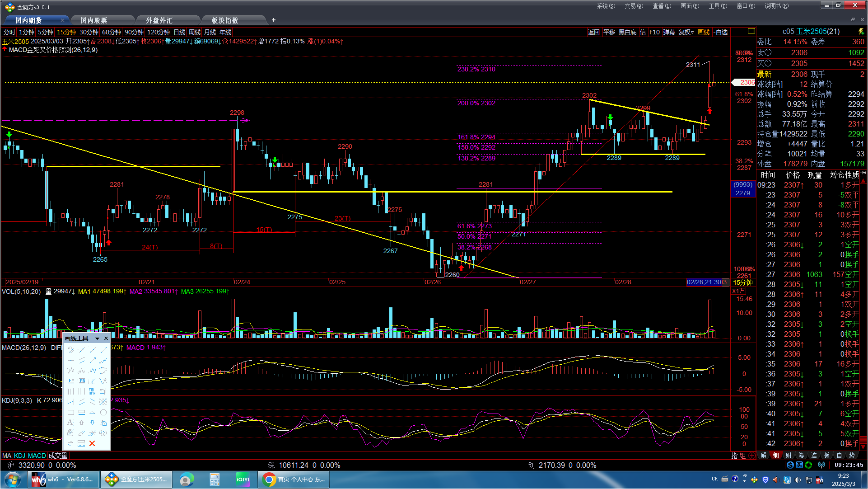Select the circle drawing tool
Viewport: 868px width, 489px height.
coord(103,412)
